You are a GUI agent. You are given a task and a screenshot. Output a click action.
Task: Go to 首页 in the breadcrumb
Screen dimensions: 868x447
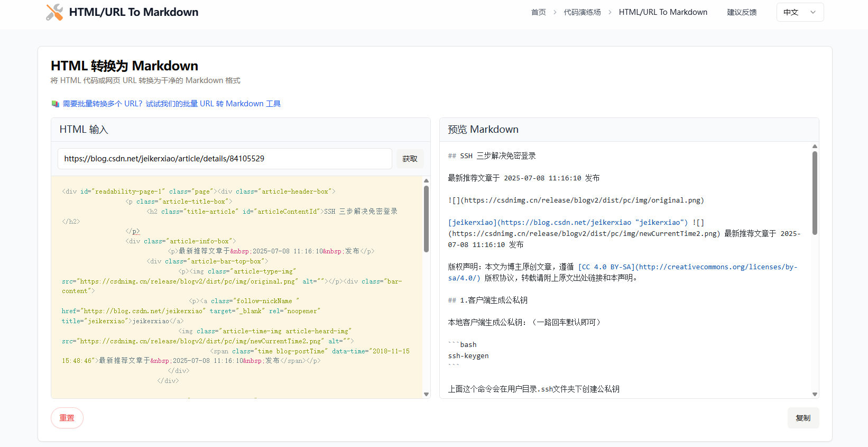[538, 12]
